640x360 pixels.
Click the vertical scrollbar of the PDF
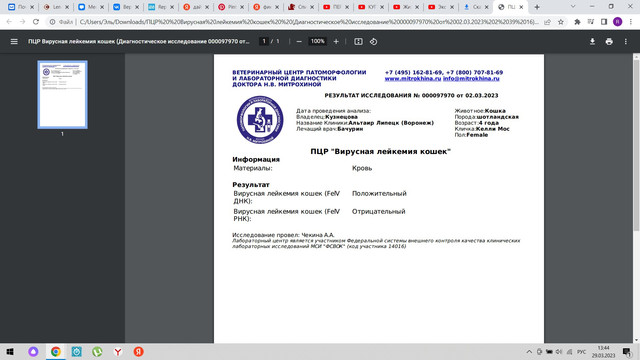click(636, 146)
